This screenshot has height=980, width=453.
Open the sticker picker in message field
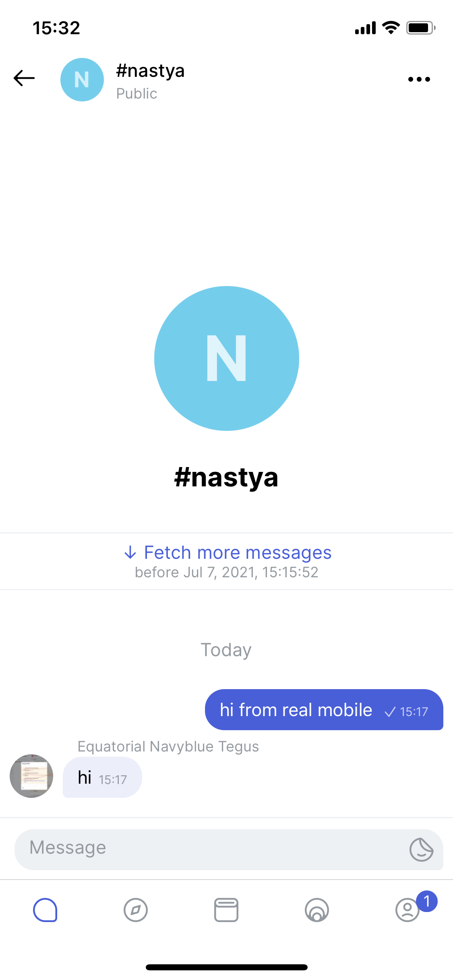[421, 849]
